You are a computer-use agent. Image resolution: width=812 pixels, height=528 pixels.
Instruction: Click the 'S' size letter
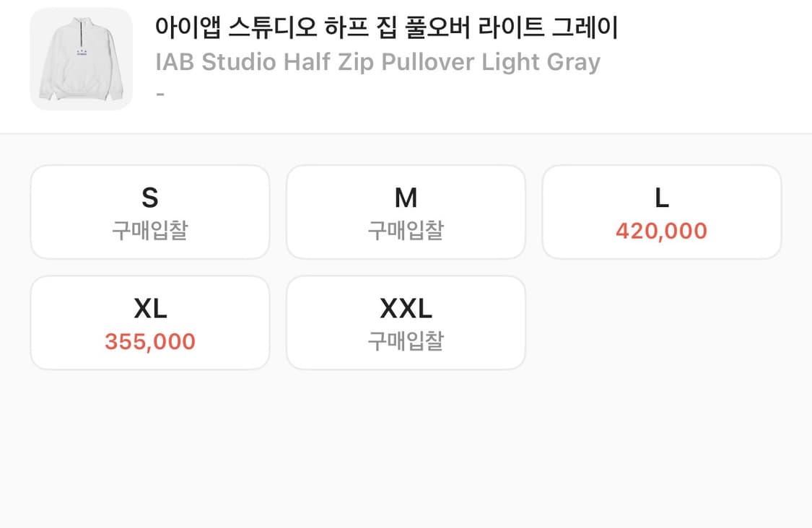click(149, 198)
